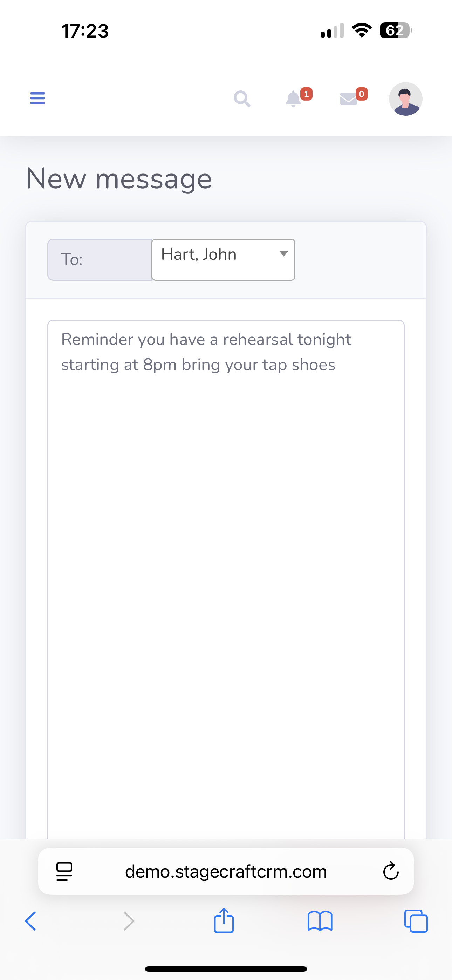The image size is (452, 980).
Task: Tap the status bar clock
Action: (x=85, y=31)
